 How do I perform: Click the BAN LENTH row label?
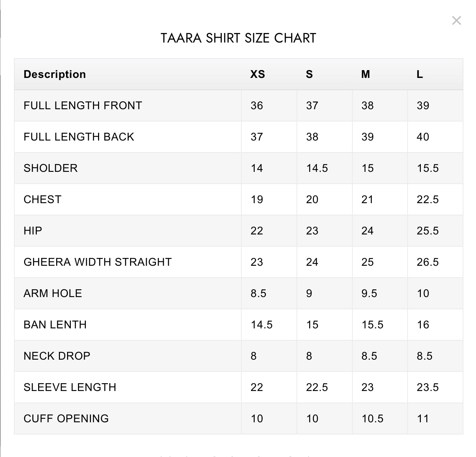click(55, 325)
